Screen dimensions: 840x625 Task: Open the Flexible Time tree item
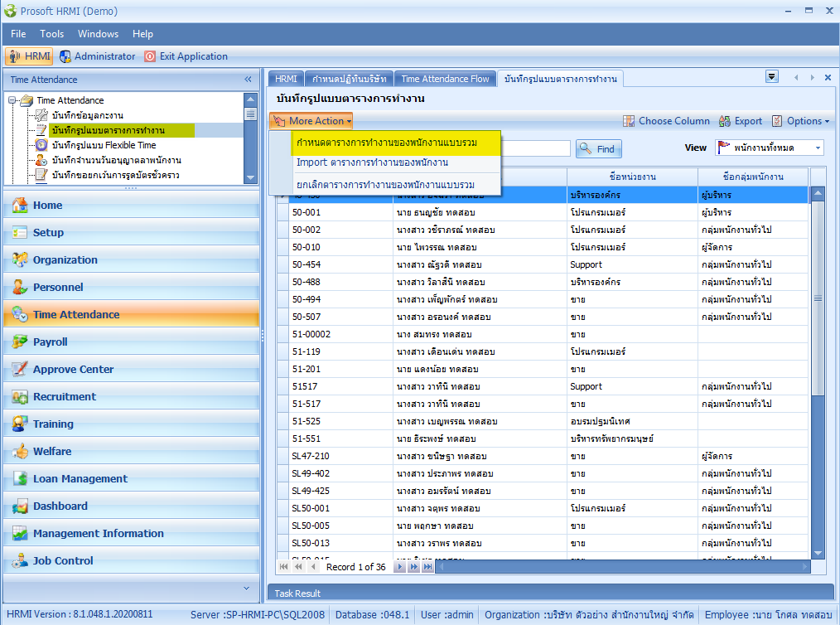[x=104, y=145]
